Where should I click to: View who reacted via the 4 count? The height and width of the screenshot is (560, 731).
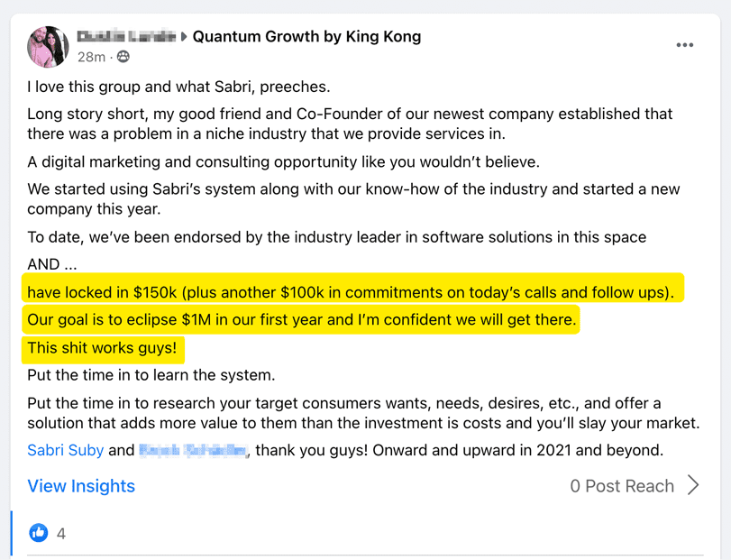tap(61, 533)
